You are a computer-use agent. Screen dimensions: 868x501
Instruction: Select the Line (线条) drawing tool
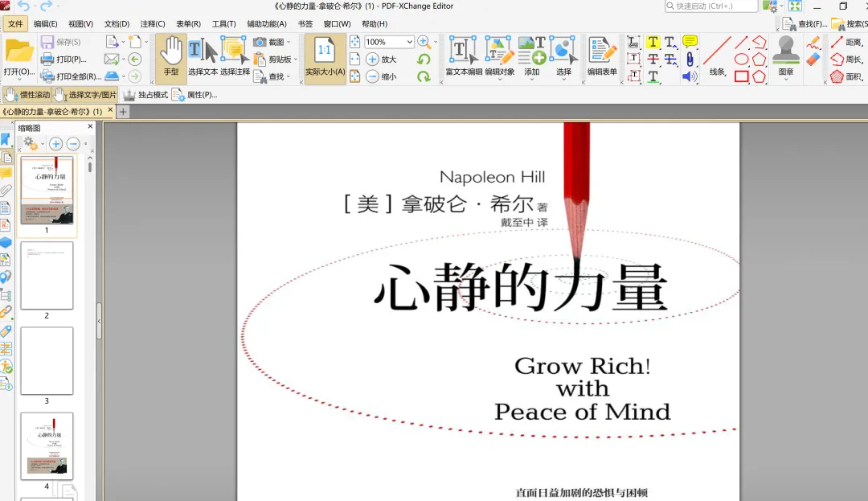pos(718,56)
